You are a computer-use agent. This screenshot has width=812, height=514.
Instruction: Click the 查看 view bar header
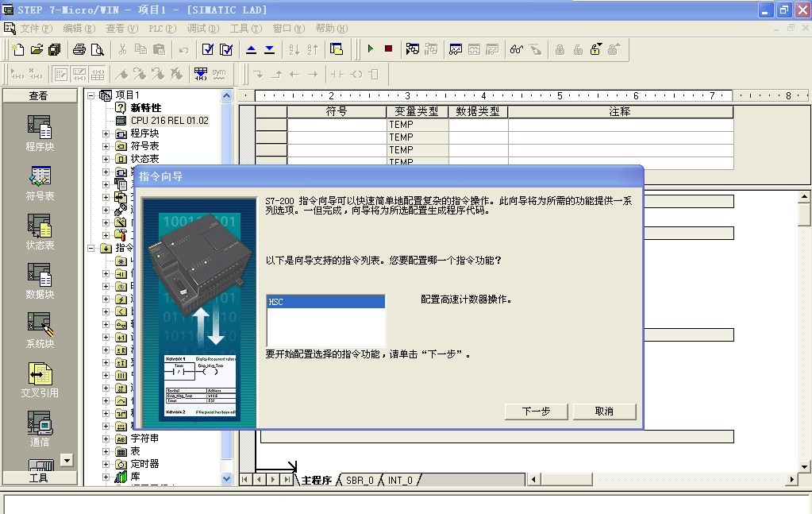(40, 96)
